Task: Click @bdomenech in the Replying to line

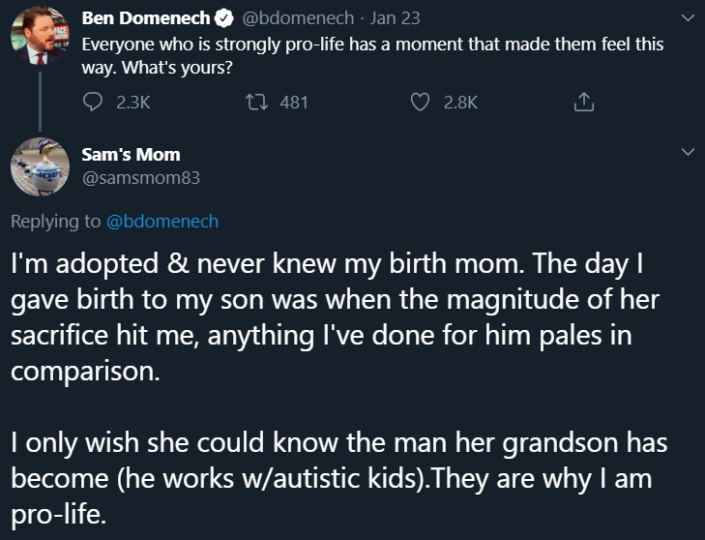Action: [162, 221]
